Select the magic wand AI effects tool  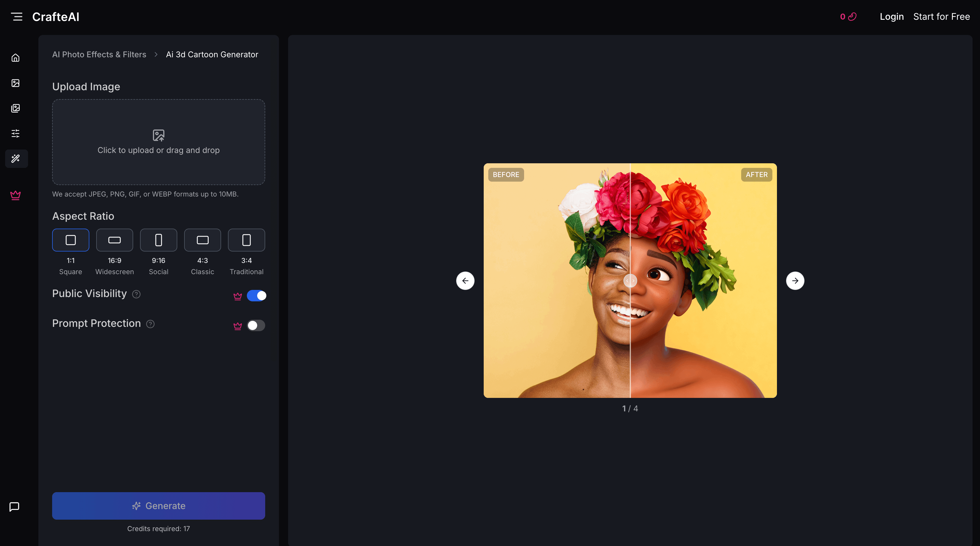(x=15, y=159)
